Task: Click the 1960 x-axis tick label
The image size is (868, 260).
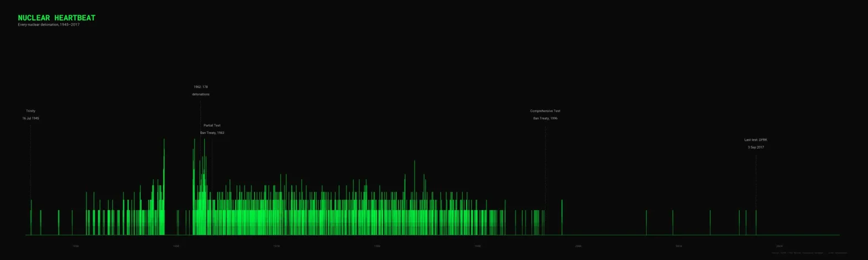Action: pyautogui.click(x=176, y=246)
